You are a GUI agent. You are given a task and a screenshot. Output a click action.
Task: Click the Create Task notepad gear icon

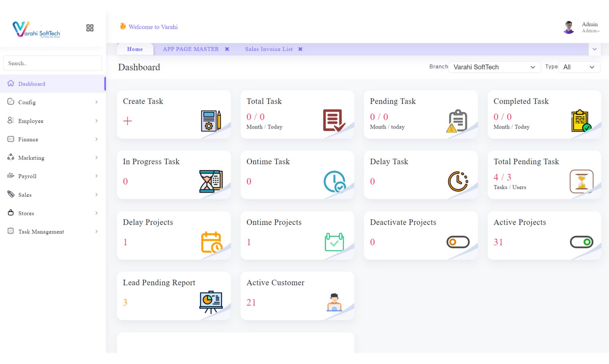point(211,121)
